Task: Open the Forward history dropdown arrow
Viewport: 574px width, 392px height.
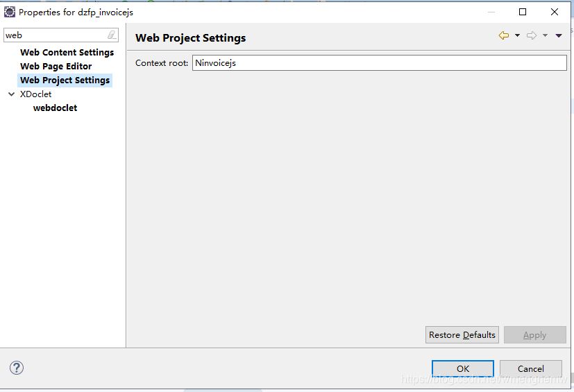Action: coord(545,36)
